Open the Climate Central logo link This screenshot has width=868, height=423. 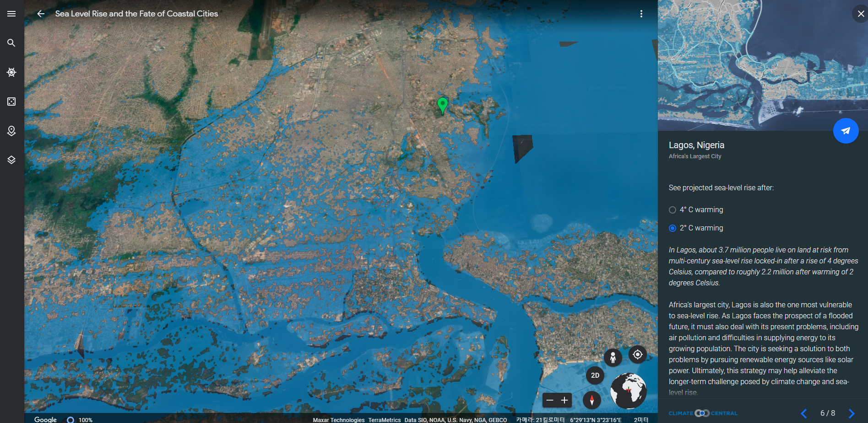(x=703, y=413)
